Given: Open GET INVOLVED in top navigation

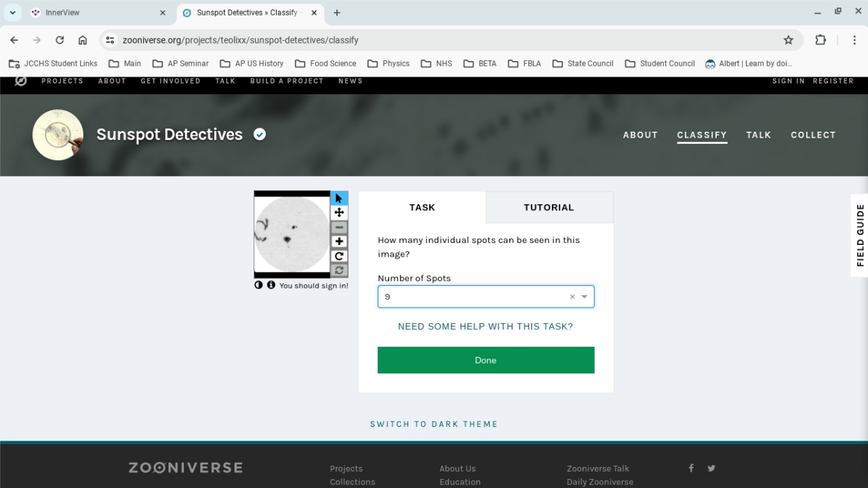Looking at the screenshot, I should click(171, 81).
